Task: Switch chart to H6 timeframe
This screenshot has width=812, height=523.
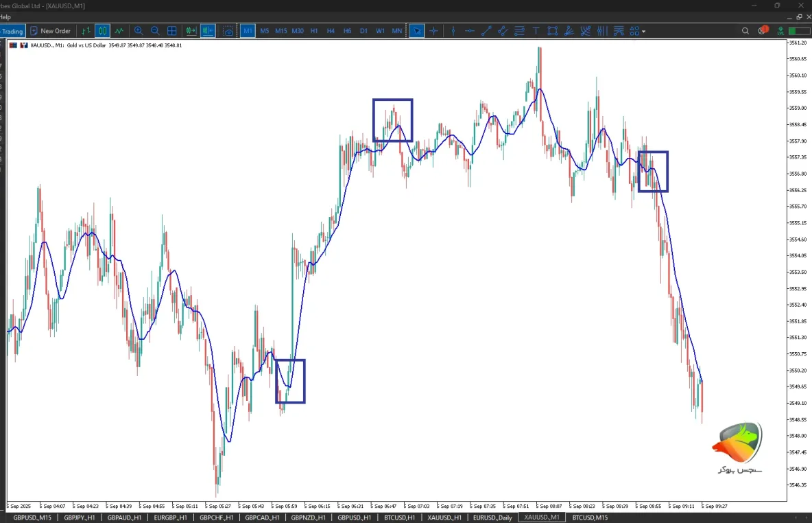Action: click(347, 31)
